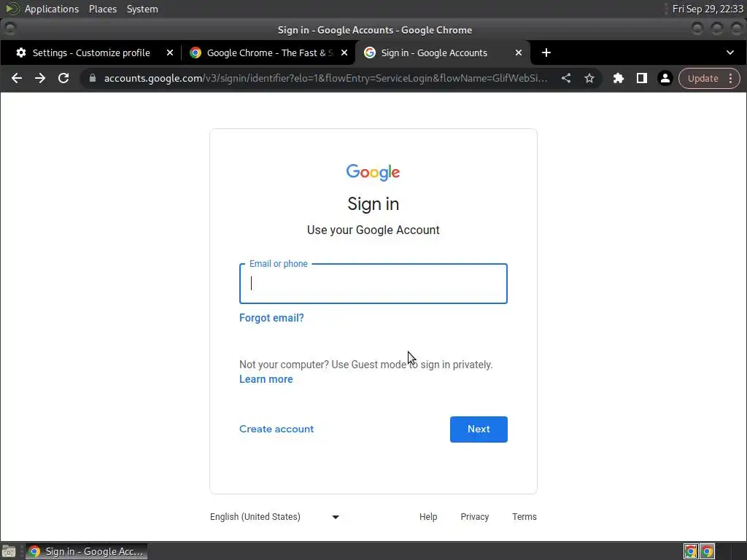747x560 pixels.
Task: Close the Sign in - Google Accounts tab
Action: 519,52
